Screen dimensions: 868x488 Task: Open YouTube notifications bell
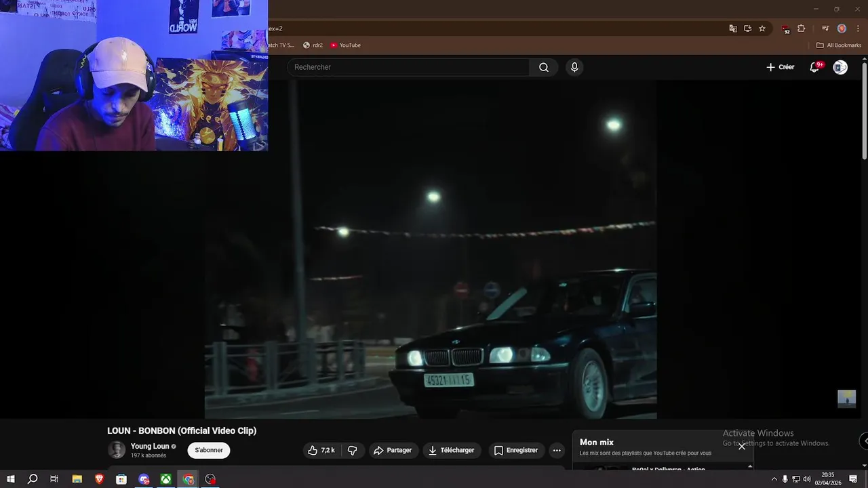(x=815, y=67)
